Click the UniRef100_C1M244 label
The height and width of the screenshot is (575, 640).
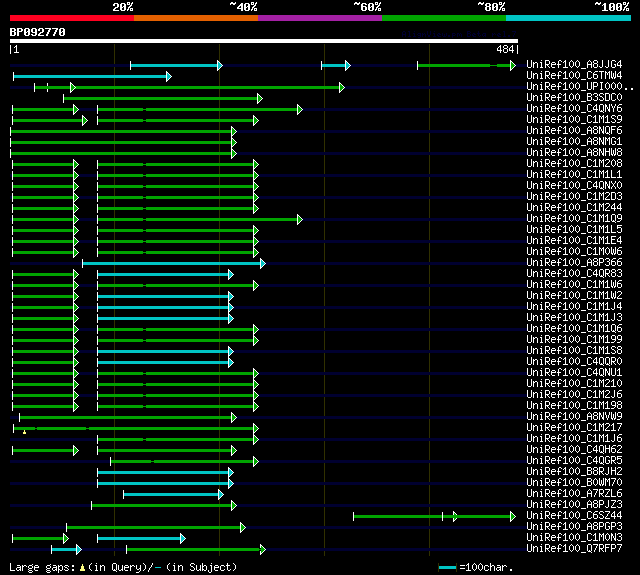pyautogui.click(x=574, y=208)
